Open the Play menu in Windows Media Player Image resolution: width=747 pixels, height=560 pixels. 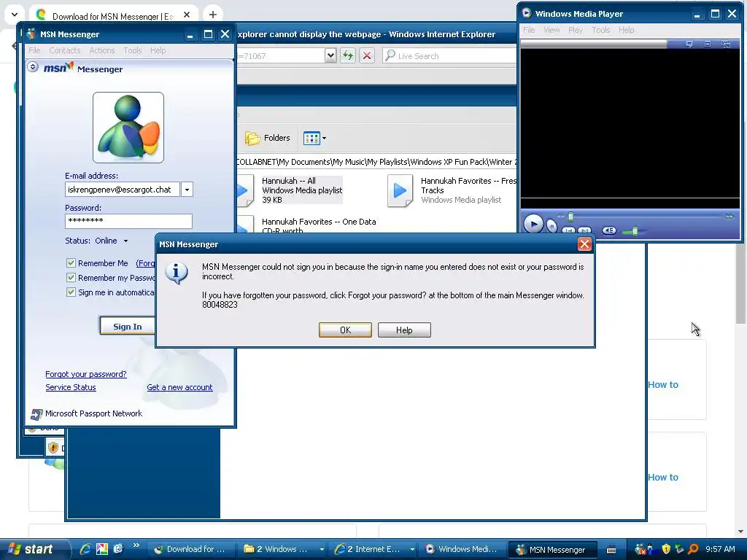[x=576, y=30]
